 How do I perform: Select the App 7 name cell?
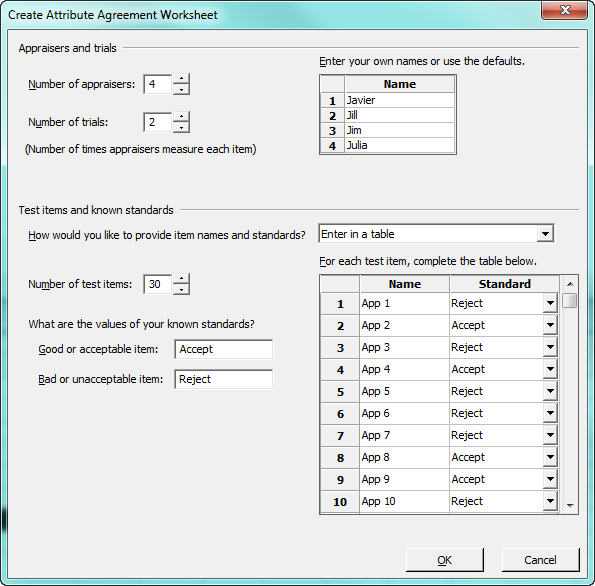[x=405, y=435]
